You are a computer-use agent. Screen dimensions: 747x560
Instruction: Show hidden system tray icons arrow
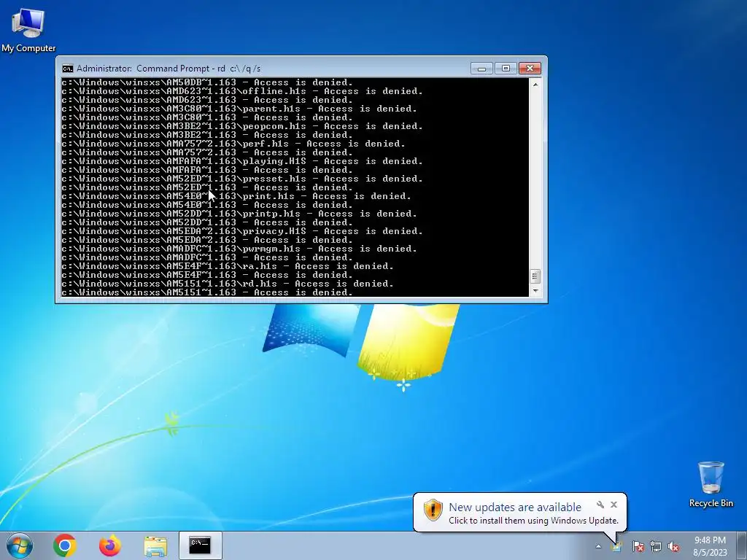[x=598, y=546]
